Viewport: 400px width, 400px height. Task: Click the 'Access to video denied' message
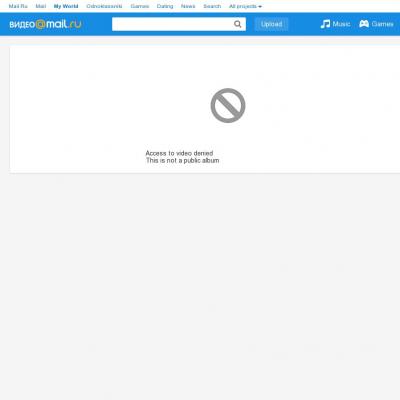coord(179,153)
